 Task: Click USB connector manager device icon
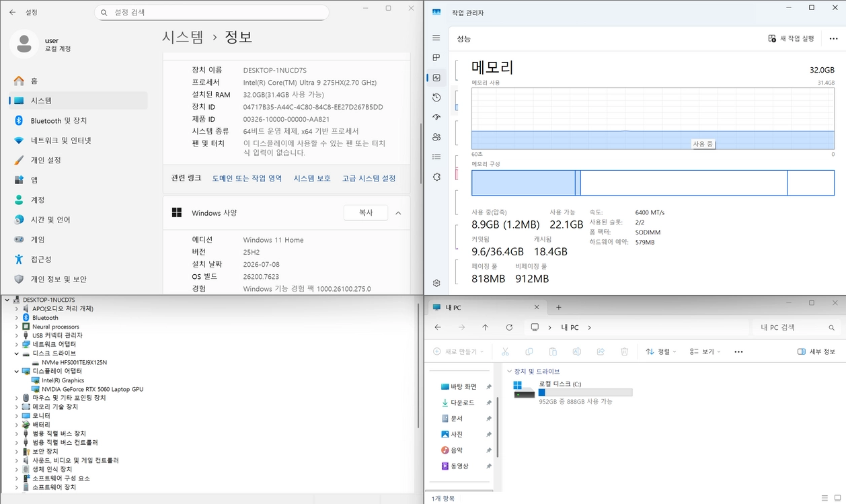(26, 335)
